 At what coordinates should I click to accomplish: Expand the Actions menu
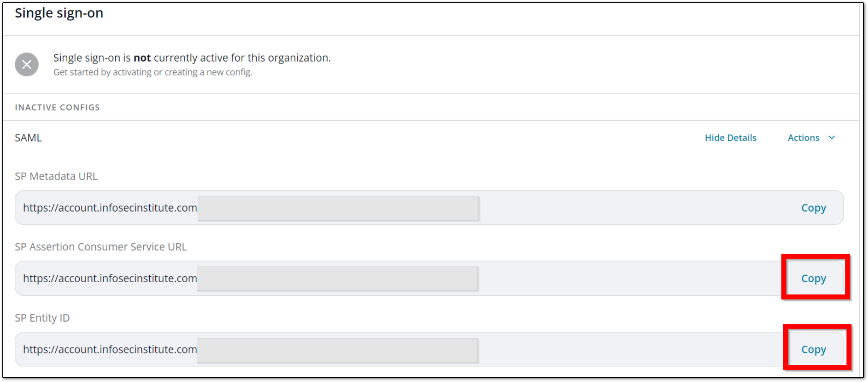(811, 138)
